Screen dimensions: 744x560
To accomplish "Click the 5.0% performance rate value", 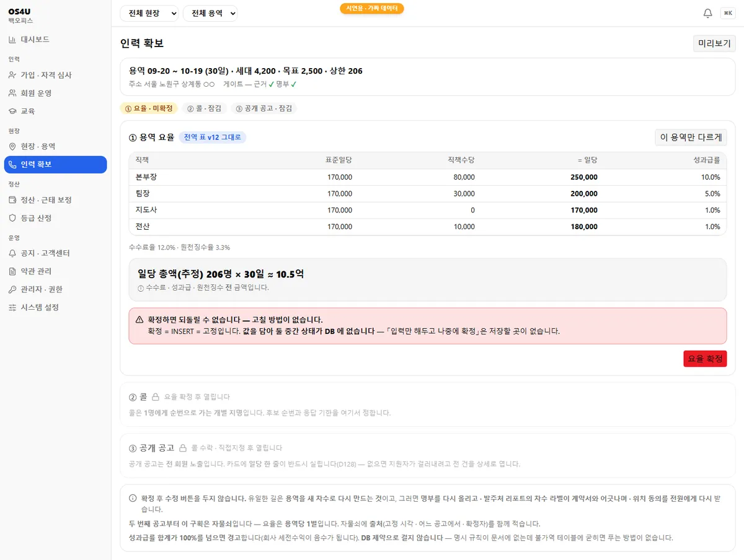I will click(x=712, y=193).
